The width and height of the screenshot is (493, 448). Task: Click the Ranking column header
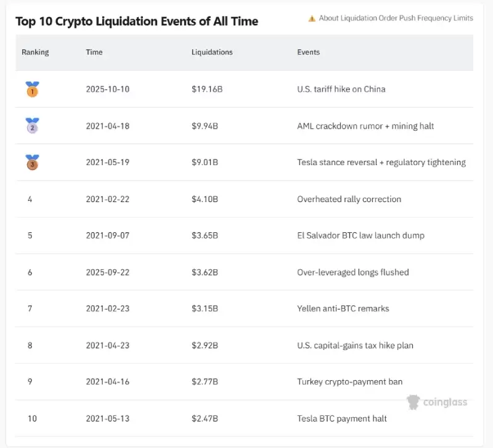(x=35, y=52)
